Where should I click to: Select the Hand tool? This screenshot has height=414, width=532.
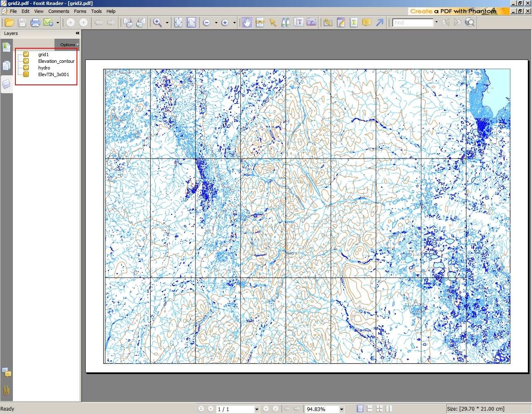247,22
